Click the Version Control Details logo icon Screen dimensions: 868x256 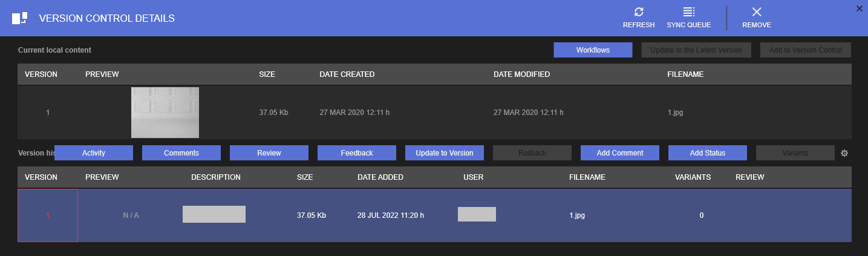20,18
